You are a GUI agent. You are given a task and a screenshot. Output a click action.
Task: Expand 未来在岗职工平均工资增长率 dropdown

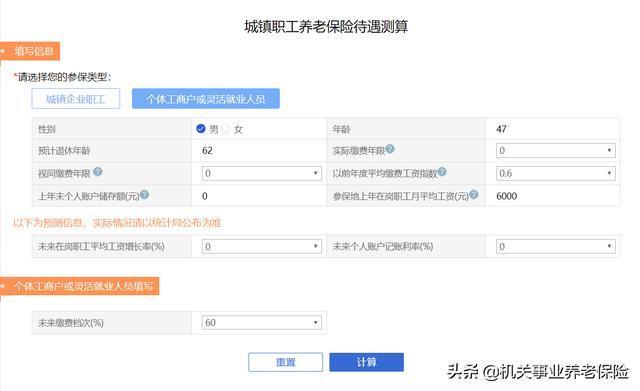point(262,247)
